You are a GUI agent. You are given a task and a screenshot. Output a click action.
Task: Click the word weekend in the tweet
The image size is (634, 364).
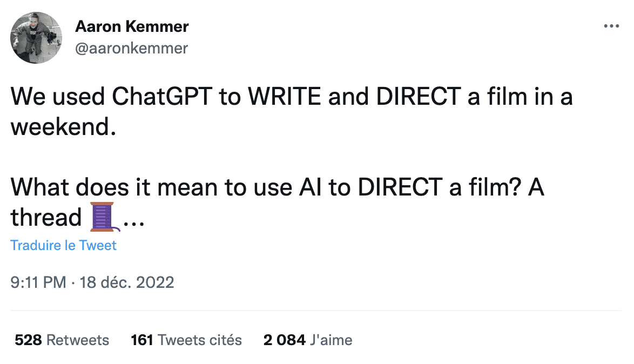[x=63, y=126]
